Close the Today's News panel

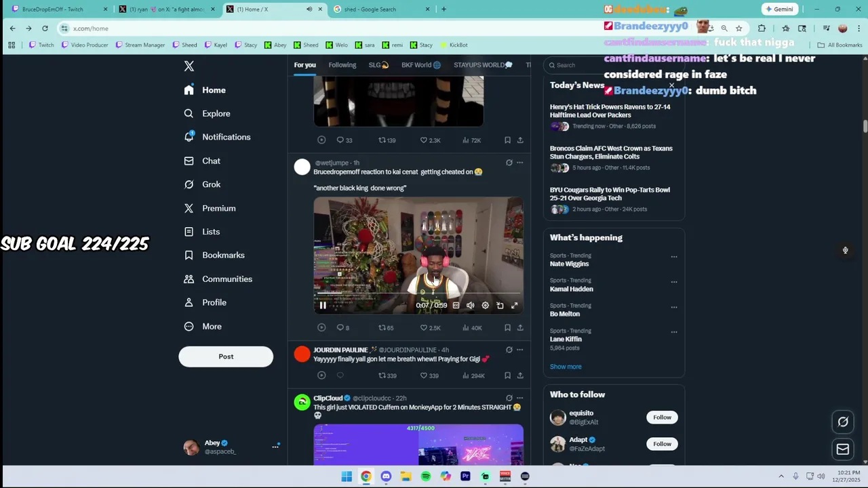[x=671, y=85]
